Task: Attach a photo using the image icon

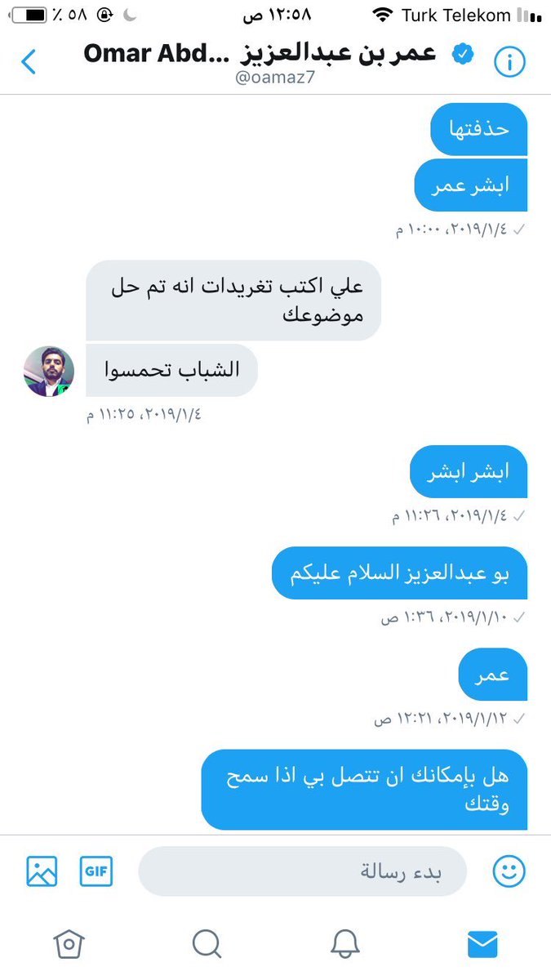Action: (42, 871)
